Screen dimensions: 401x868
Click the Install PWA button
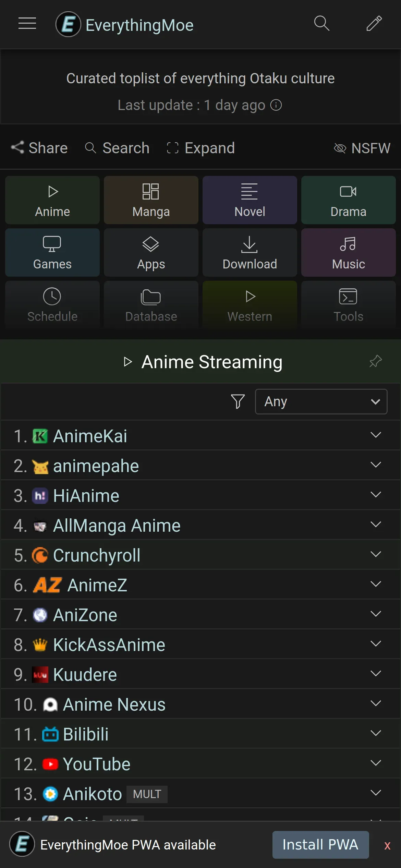tap(320, 845)
